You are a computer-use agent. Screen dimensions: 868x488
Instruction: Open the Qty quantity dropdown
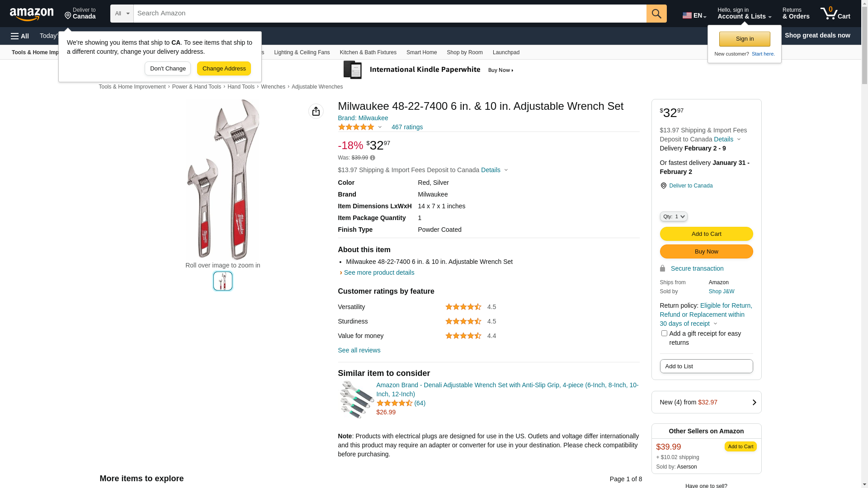tap(674, 217)
